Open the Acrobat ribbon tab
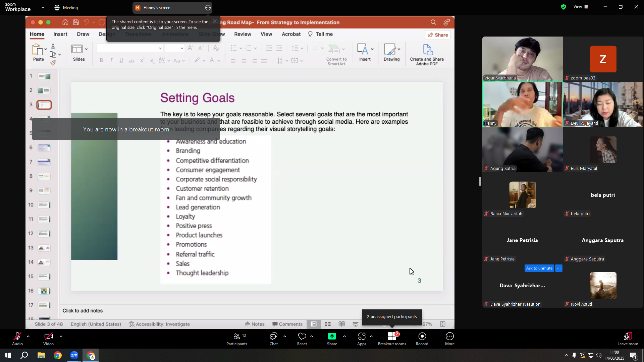Screen dimensions: 644x362 291,34
